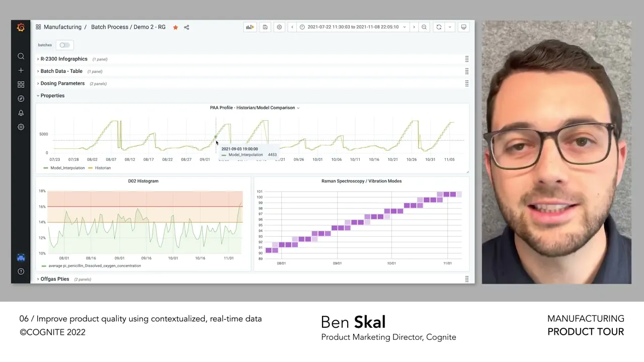Screen dimensions: 644x362
Task: Zoom out the time range
Action: [424, 27]
